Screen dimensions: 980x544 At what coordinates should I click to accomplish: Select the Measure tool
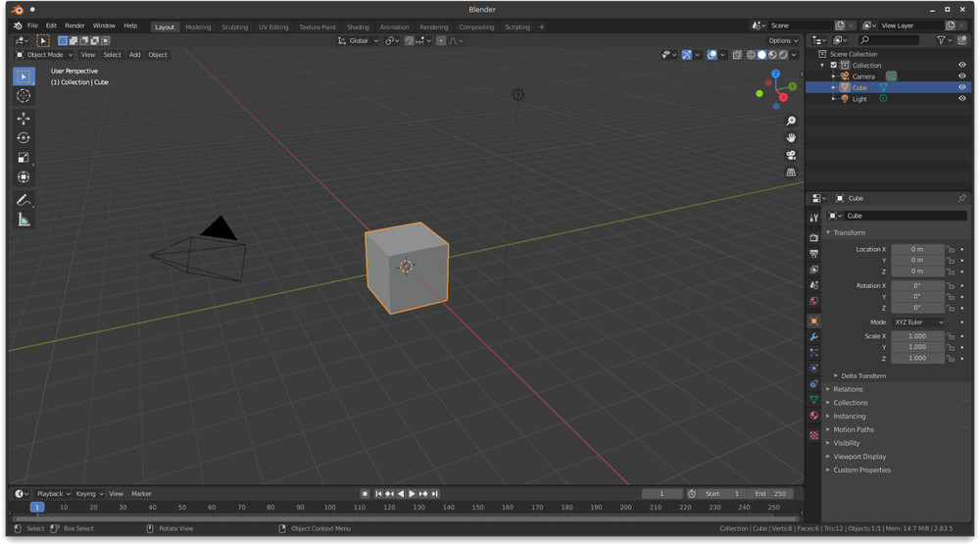click(24, 221)
